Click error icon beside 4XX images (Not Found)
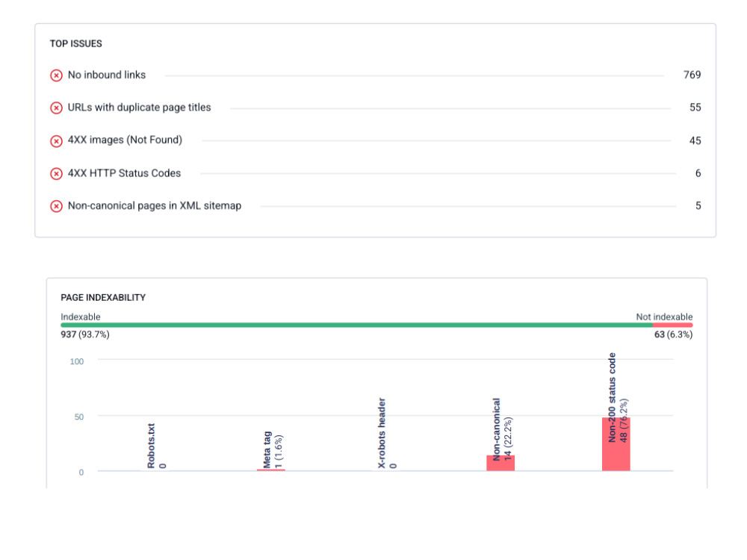Image resolution: width=747 pixels, height=560 pixels. coord(56,141)
